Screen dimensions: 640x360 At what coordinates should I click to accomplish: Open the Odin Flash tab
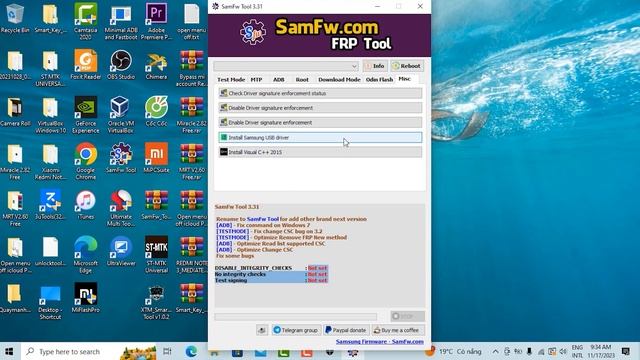tap(379, 79)
